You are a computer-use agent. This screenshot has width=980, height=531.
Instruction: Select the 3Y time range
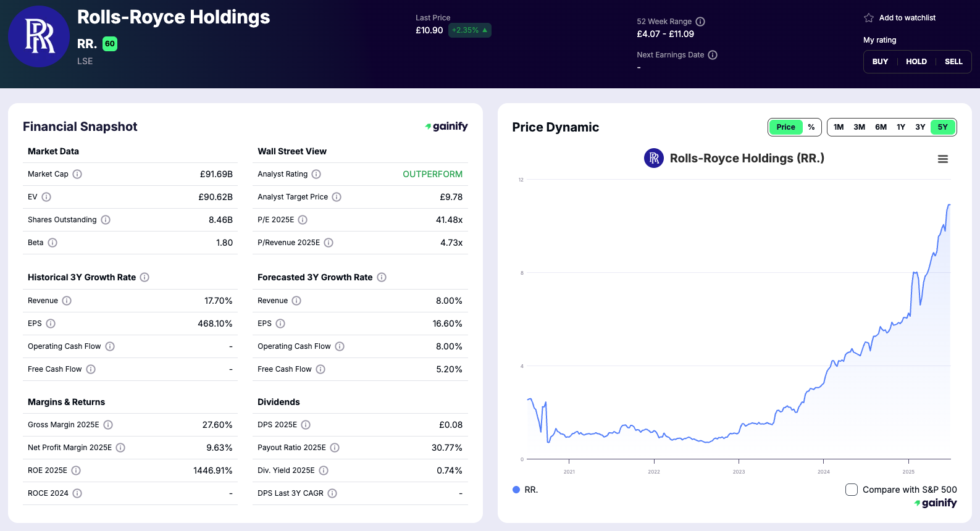tap(920, 127)
